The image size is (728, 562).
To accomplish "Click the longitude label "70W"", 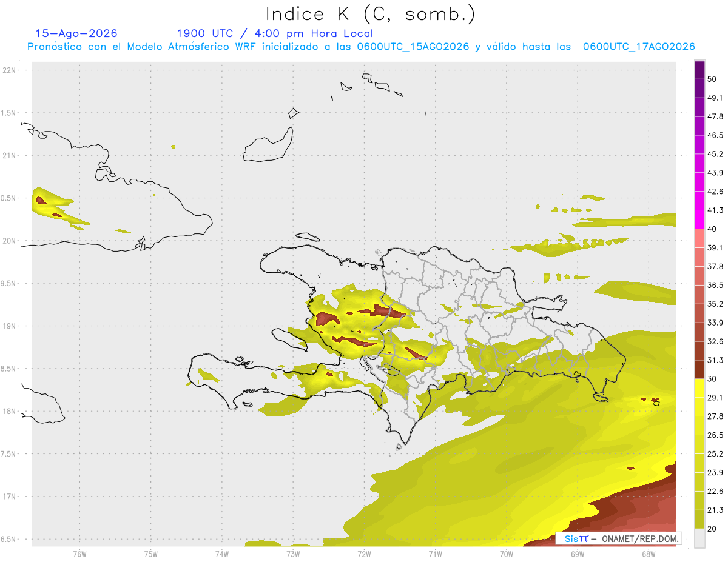I will click(507, 554).
